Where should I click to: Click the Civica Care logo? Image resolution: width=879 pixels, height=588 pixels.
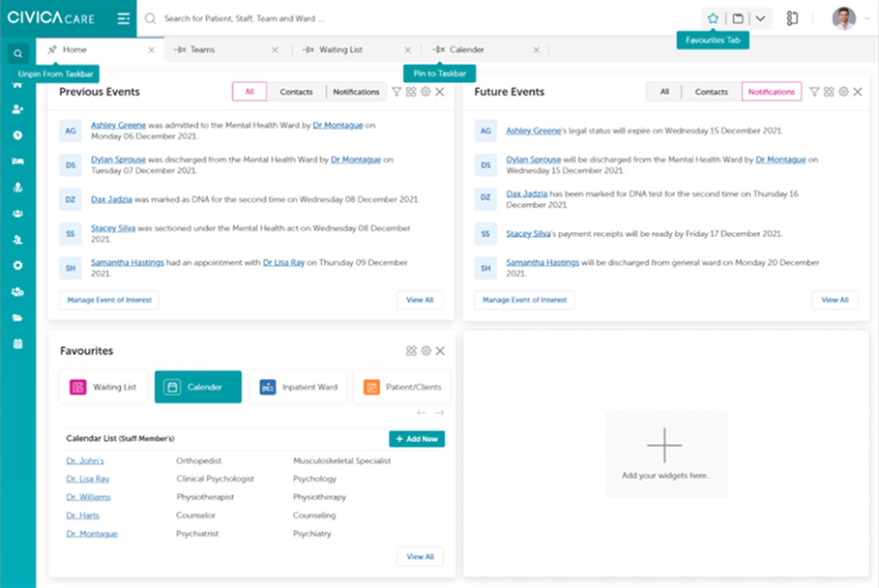[x=51, y=18]
